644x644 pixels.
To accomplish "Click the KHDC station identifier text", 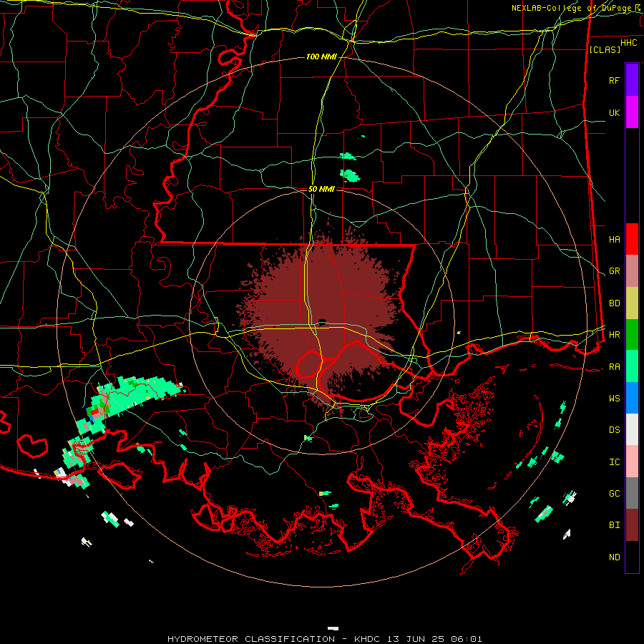I will click(369, 639).
